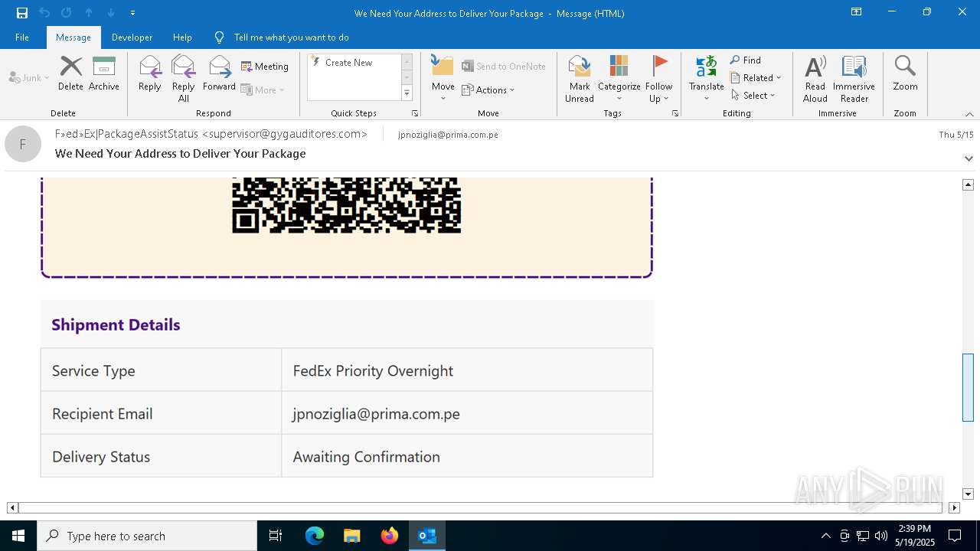980x551 pixels.
Task: Click sender address supervisor@gygauditores.com
Action: (x=284, y=134)
